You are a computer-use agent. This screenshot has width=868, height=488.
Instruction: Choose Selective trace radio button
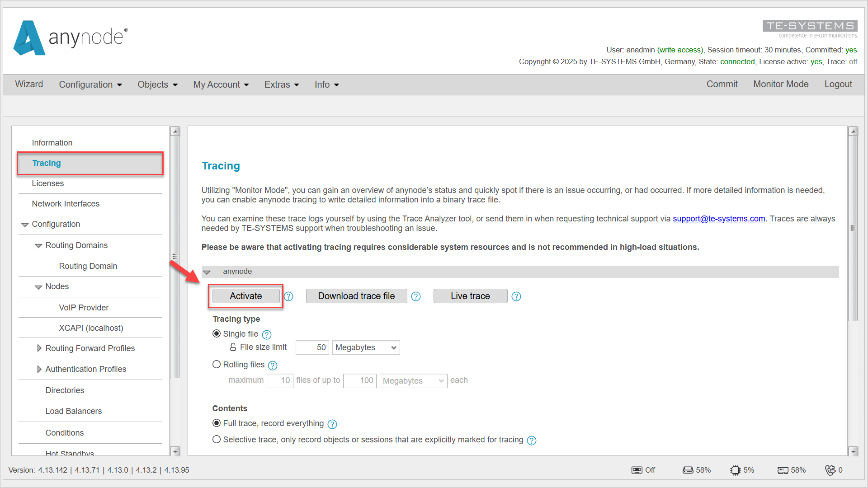tap(217, 440)
